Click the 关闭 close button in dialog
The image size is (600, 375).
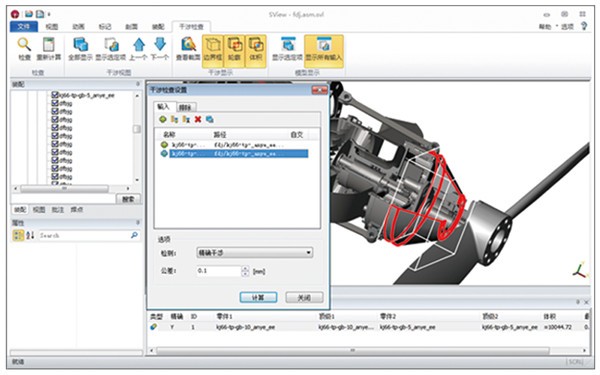304,297
